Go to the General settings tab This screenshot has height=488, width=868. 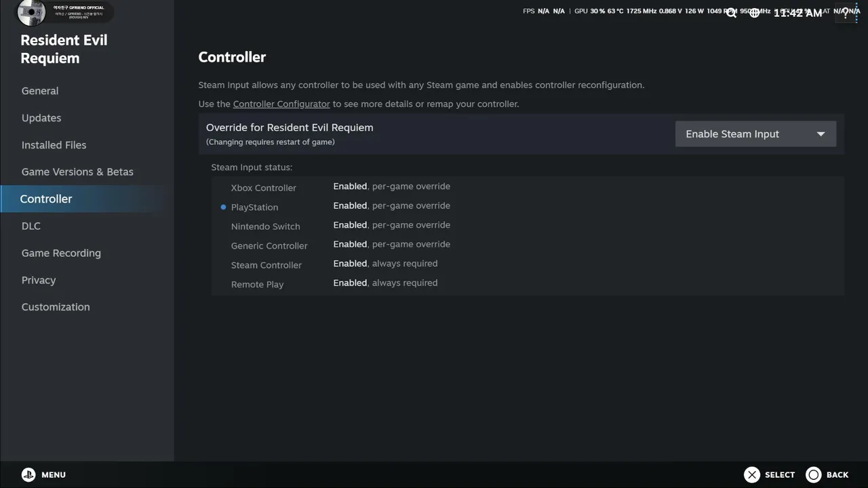[40, 91]
